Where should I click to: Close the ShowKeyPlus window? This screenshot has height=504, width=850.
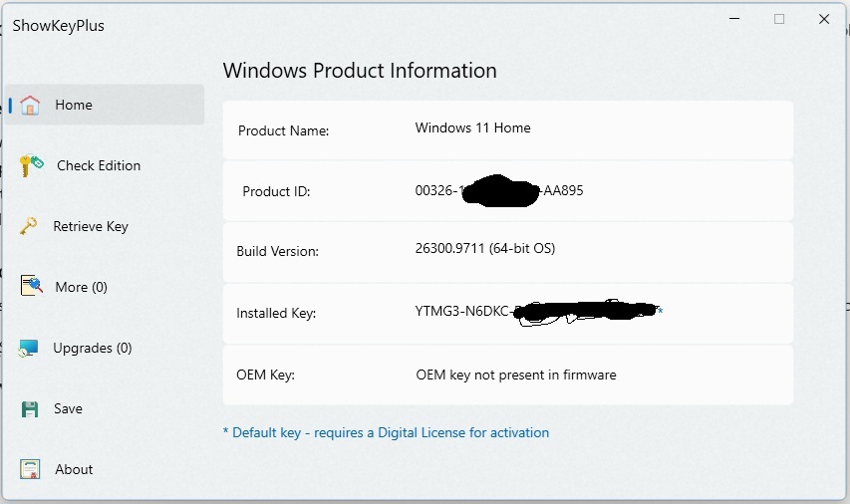tap(824, 19)
